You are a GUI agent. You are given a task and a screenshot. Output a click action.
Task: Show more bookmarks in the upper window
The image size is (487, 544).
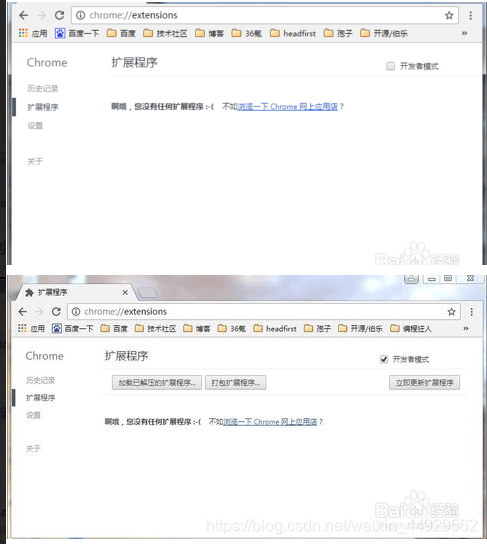click(464, 33)
